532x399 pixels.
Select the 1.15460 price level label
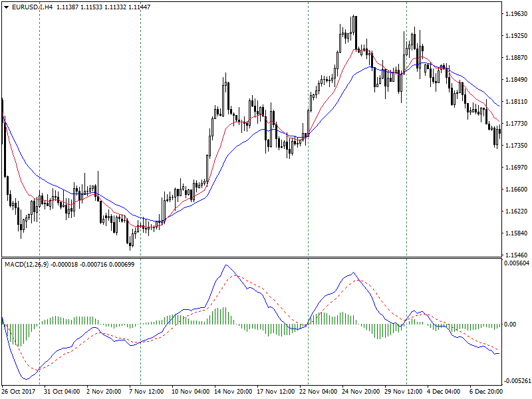click(517, 255)
